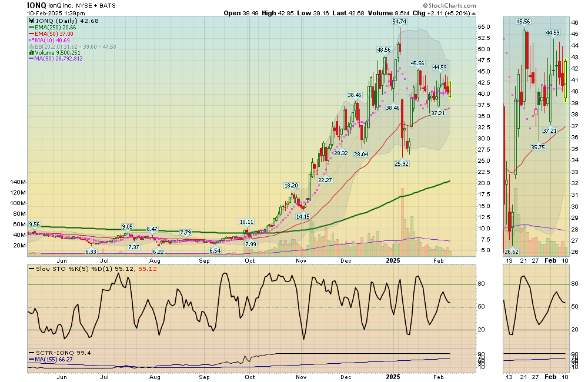Click the 25.92 low price label
Screen dimensions: 588x382
tap(402, 163)
